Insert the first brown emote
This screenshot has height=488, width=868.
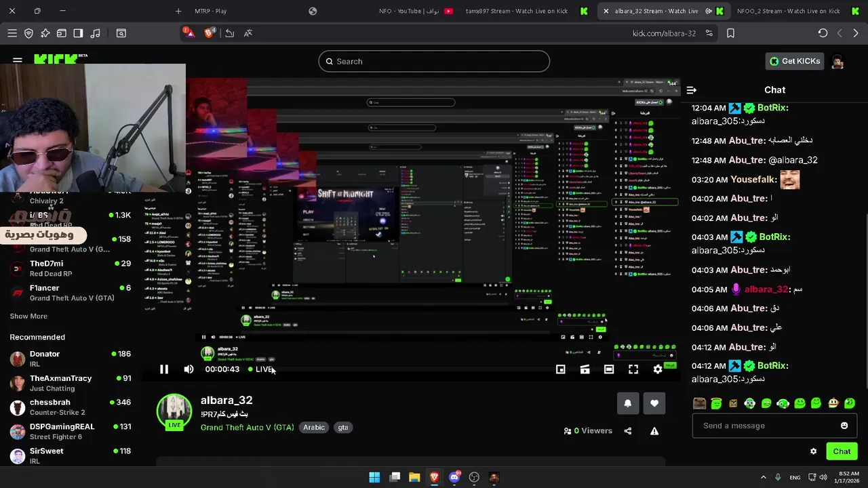click(x=699, y=403)
